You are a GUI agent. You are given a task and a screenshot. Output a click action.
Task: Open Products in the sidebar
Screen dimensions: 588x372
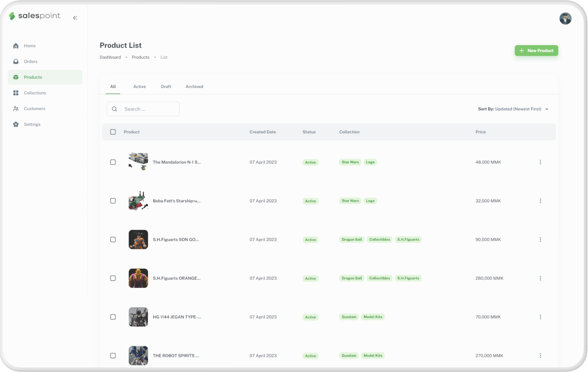point(45,77)
